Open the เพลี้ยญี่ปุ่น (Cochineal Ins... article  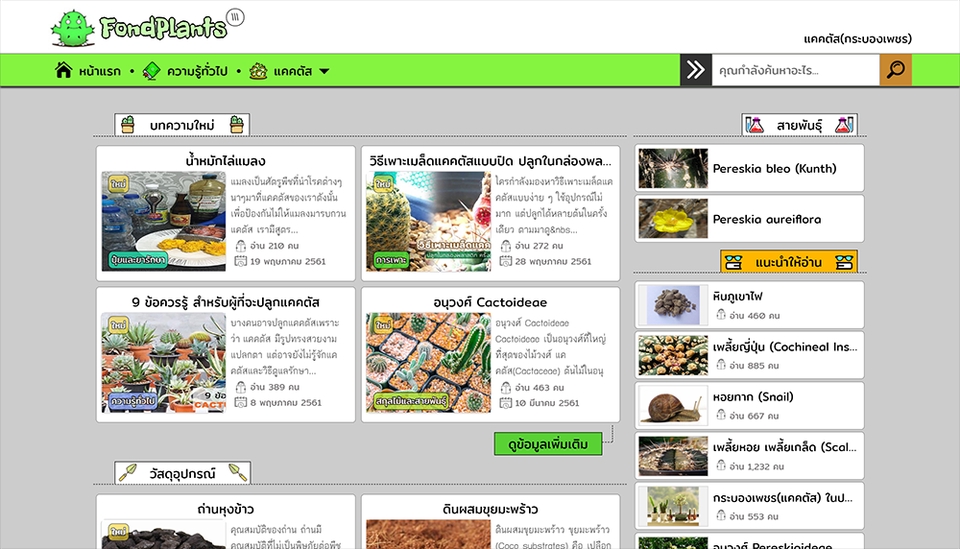pyautogui.click(x=785, y=347)
